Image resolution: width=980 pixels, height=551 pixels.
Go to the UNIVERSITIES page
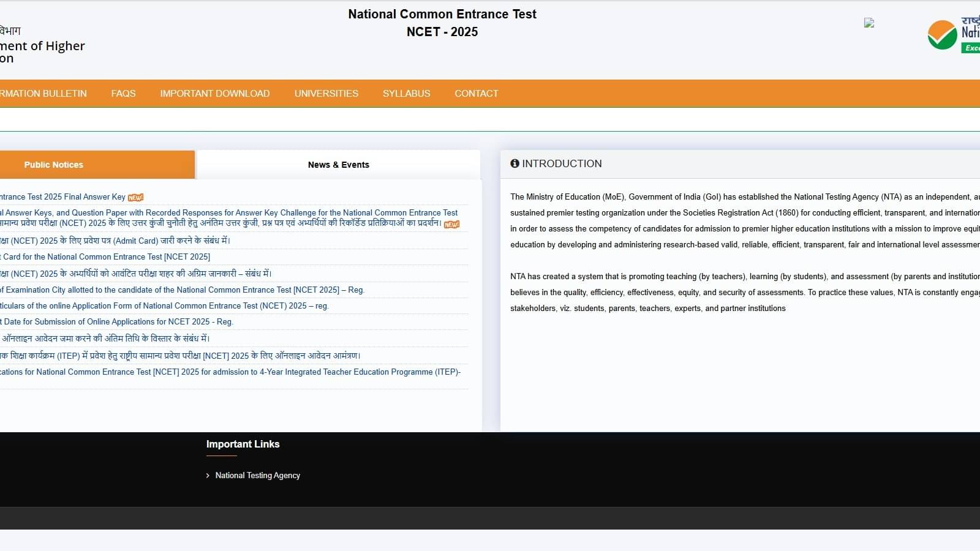point(326,94)
